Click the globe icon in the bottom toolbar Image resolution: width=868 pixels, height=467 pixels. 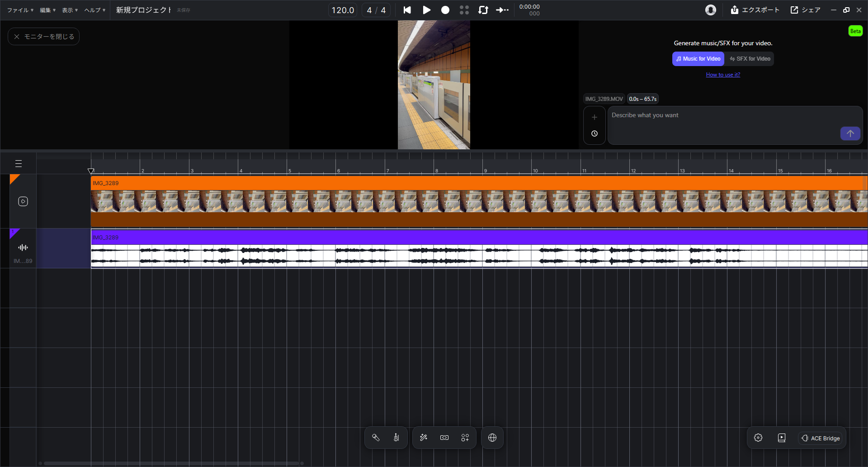coord(492,438)
